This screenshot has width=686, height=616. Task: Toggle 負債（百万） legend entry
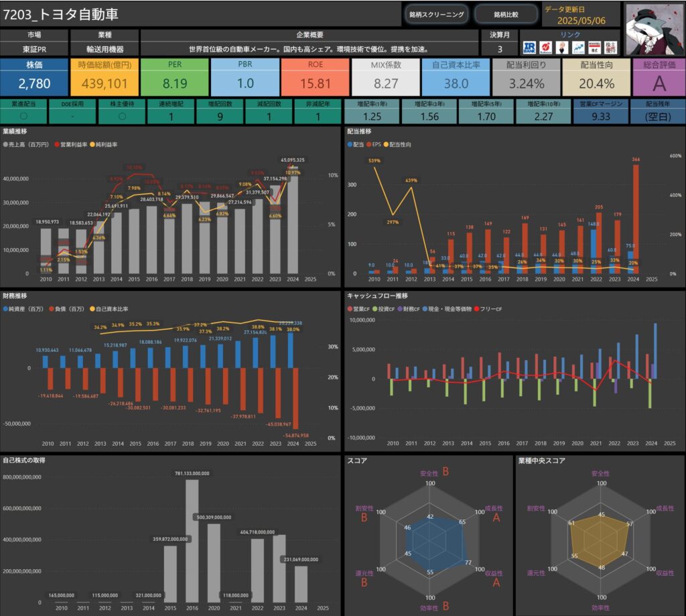(x=67, y=309)
